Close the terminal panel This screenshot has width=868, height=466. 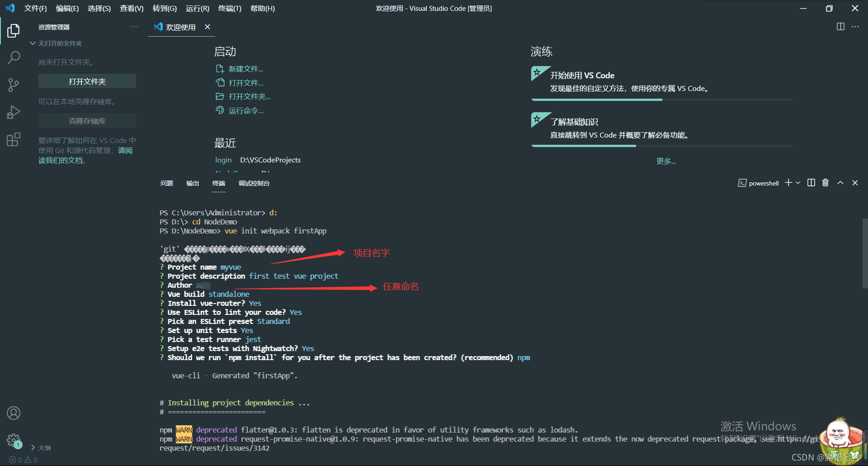[855, 183]
